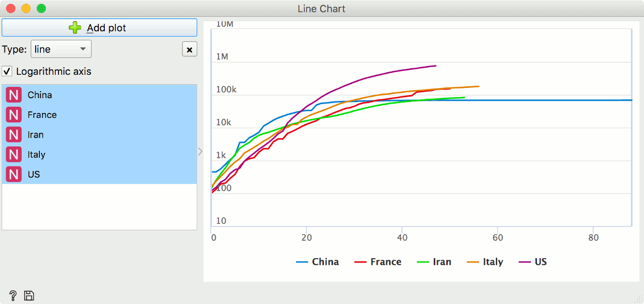Click the 80 tick label on x-axis
Screen dimensions: 644x304
593,237
